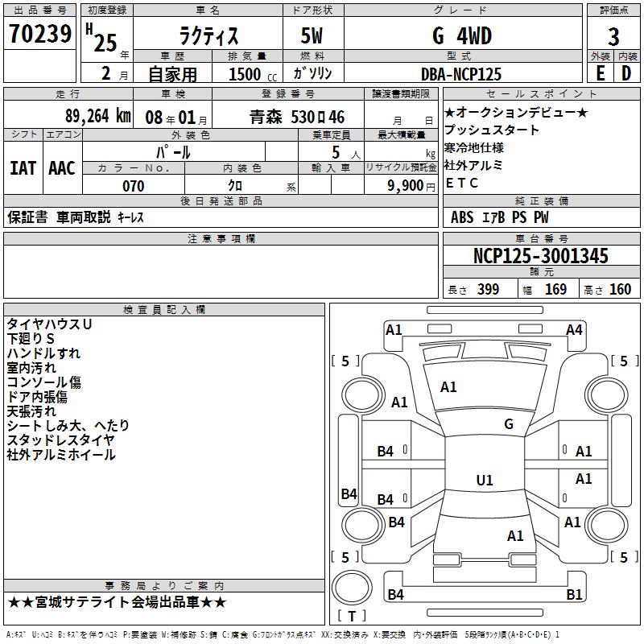Select inspector note "下廻りS"
644x644 pixels.
pyautogui.click(x=31, y=338)
